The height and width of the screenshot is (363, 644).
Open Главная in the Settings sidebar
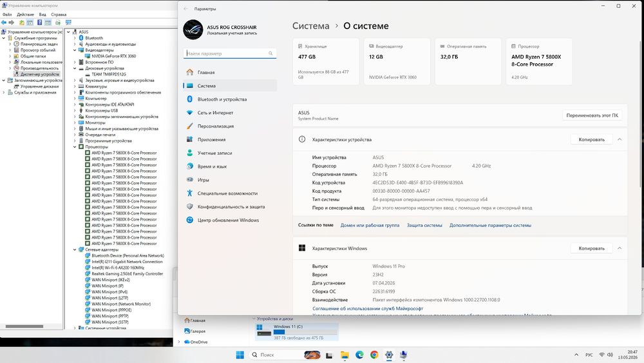pyautogui.click(x=230, y=72)
